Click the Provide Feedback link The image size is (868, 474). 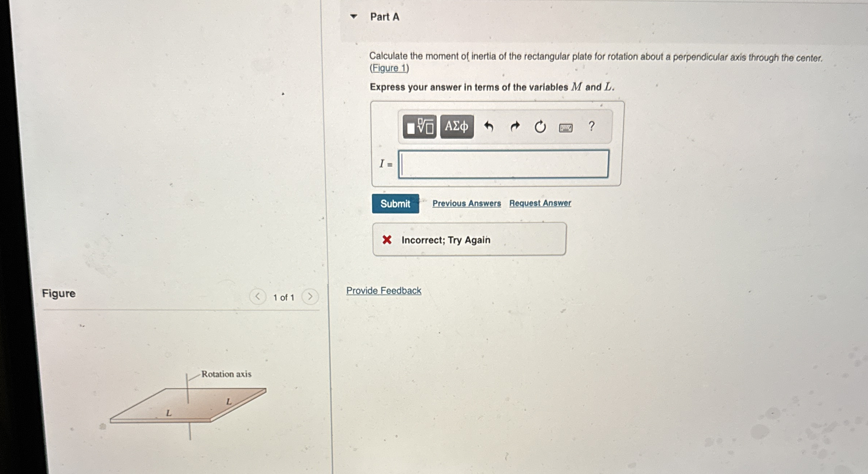pos(384,290)
